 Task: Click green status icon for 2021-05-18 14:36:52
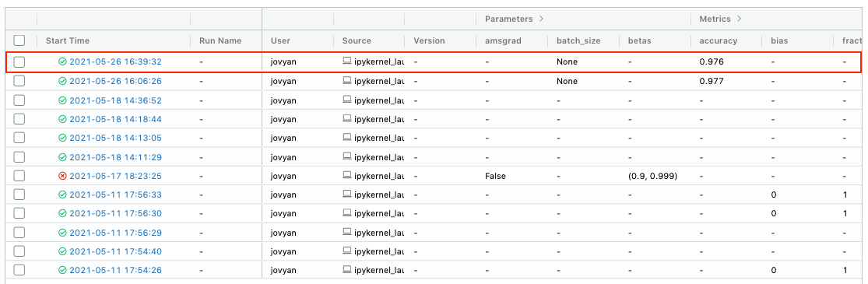(62, 100)
